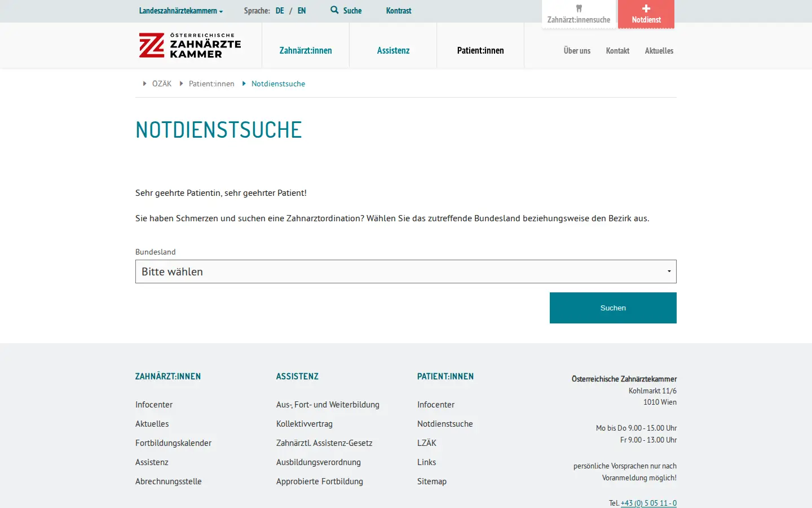
Task: Expand the Landeszahnärztekammern dropdown
Action: coord(181,11)
